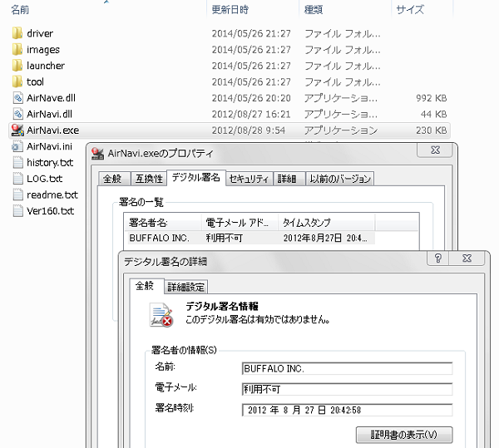Click 証明書の表示(V) button
The width and height of the screenshot is (499, 448).
[x=404, y=435]
